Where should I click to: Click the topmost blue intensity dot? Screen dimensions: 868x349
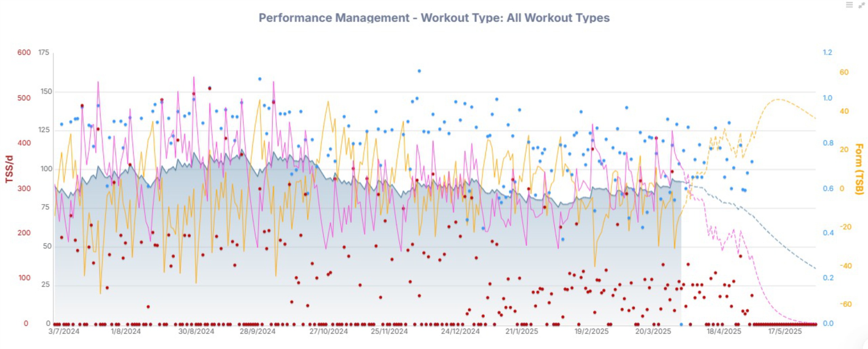coord(419,71)
